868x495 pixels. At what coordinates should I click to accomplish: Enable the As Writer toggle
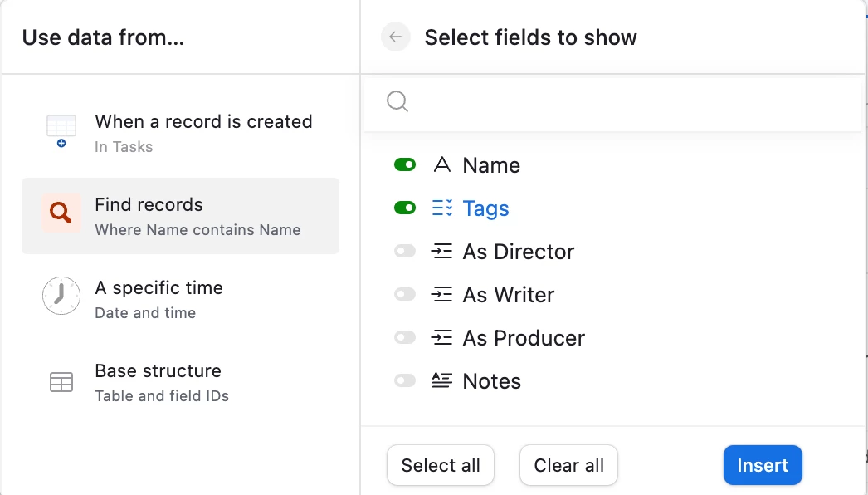point(405,295)
